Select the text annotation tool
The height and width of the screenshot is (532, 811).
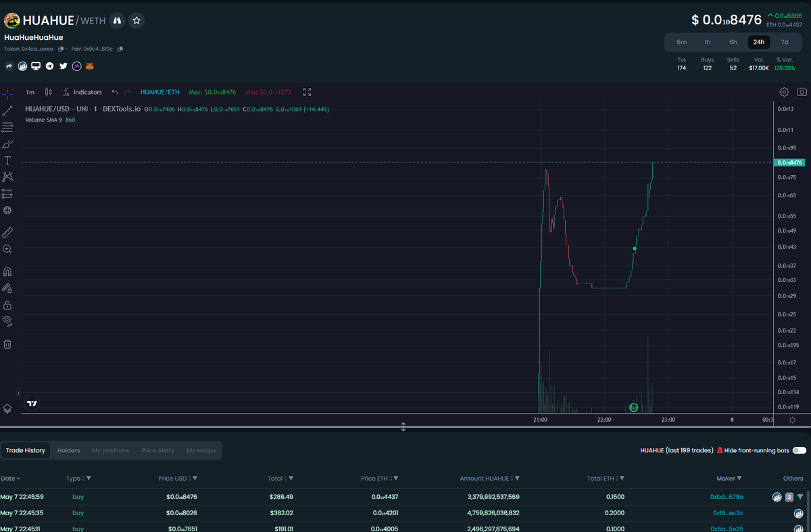tap(7, 160)
